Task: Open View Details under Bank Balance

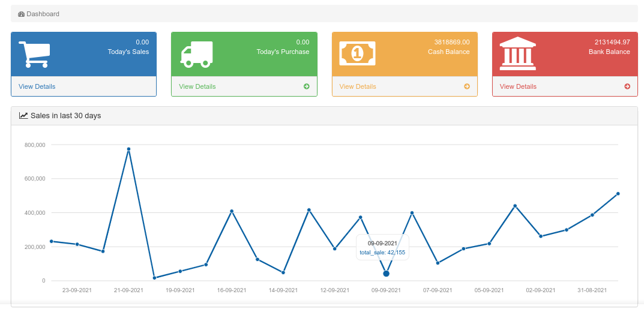Action: click(x=518, y=86)
